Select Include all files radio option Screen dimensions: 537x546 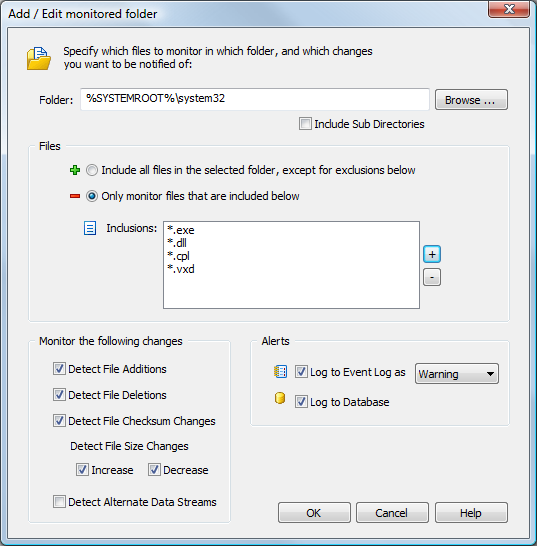pos(92,170)
